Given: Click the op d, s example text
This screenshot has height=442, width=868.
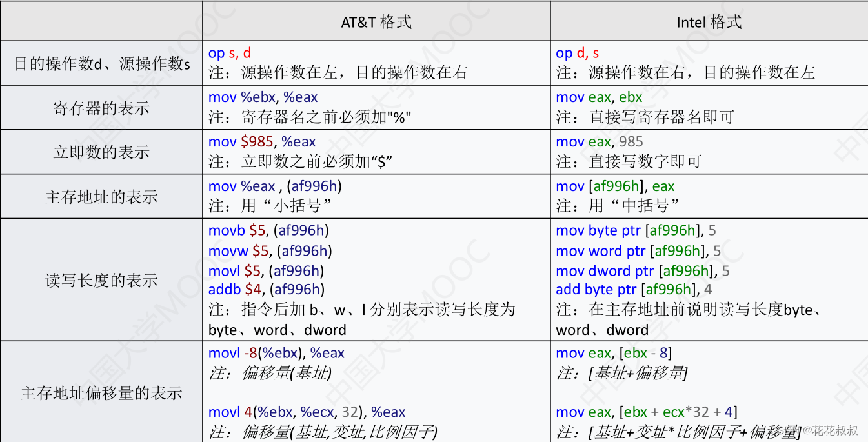Looking at the screenshot, I should coord(574,53).
